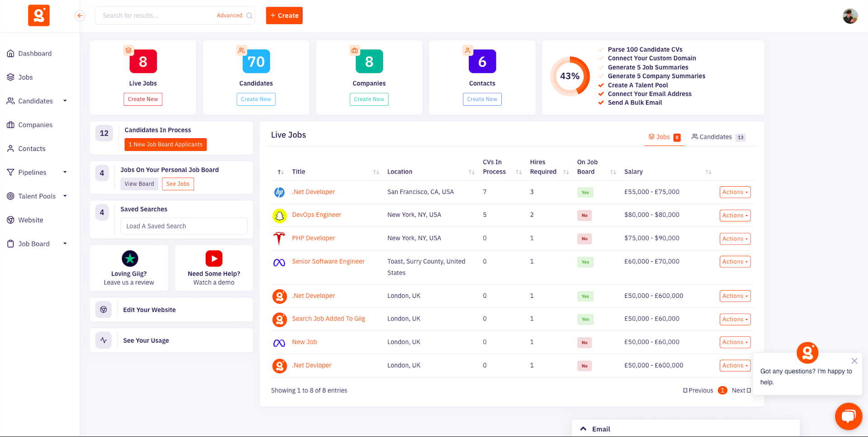The width and height of the screenshot is (868, 437).
Task: Open Advanced search link
Action: tap(230, 15)
